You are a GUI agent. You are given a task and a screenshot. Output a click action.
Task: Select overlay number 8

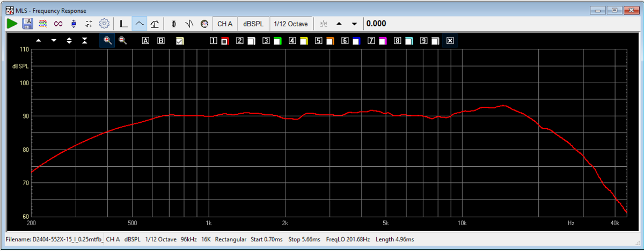coord(397,41)
